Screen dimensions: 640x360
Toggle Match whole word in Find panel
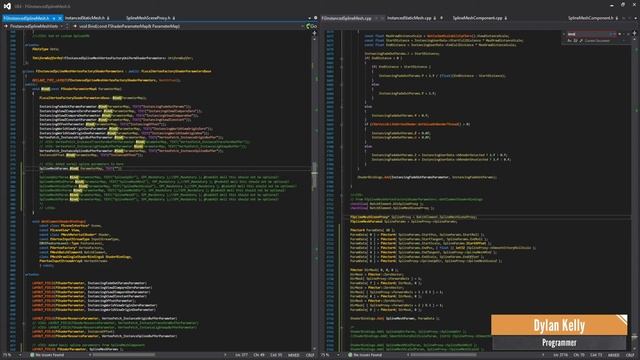[575, 41]
